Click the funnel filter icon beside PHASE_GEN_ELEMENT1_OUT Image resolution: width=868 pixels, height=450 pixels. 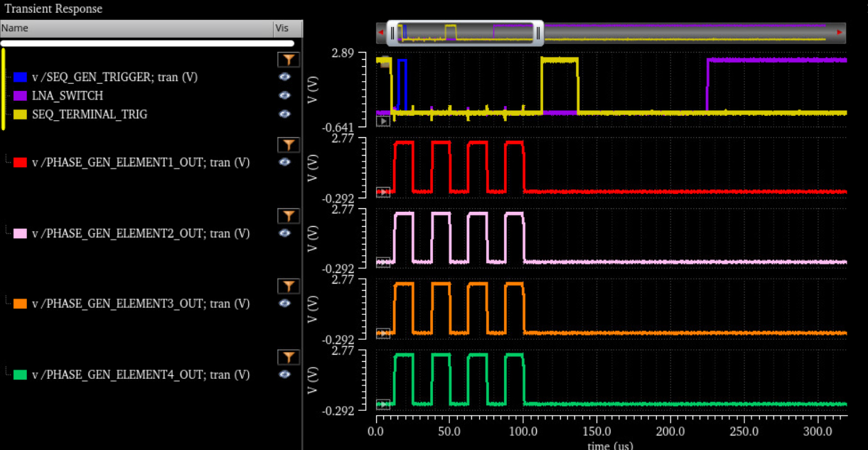(x=288, y=144)
